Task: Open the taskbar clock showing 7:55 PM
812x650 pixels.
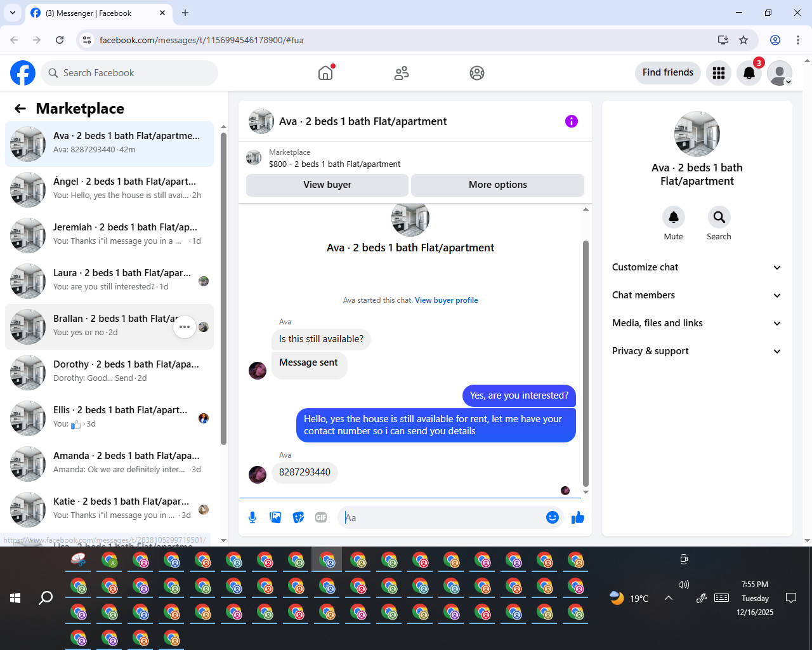Action: 755,598
